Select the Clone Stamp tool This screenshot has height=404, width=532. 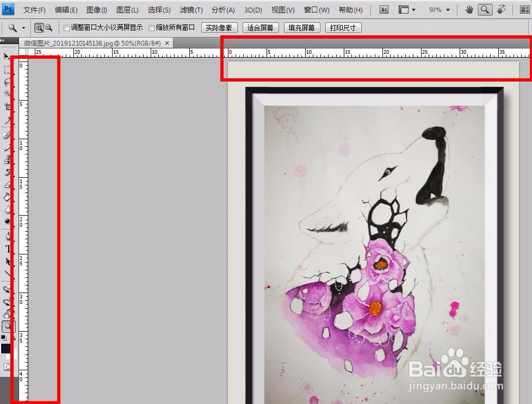(x=7, y=159)
